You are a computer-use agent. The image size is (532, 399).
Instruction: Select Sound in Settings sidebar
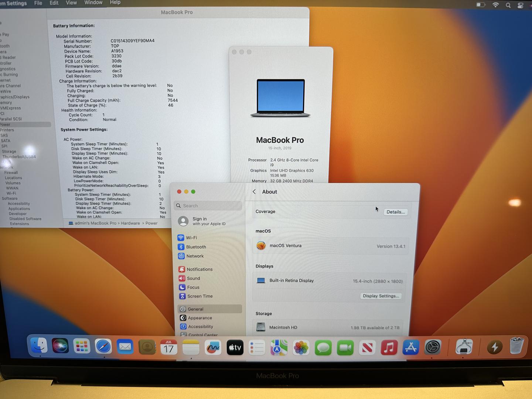pyautogui.click(x=190, y=278)
